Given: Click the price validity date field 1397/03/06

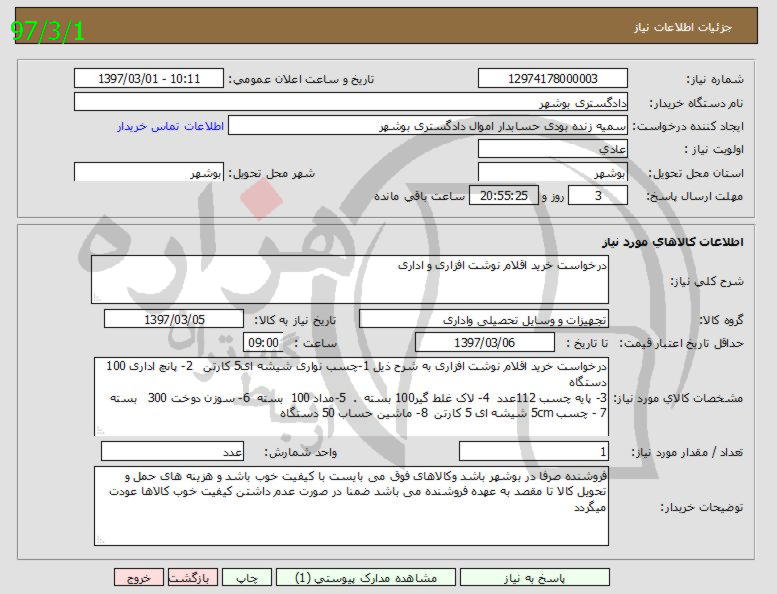Looking at the screenshot, I should pos(485,342).
